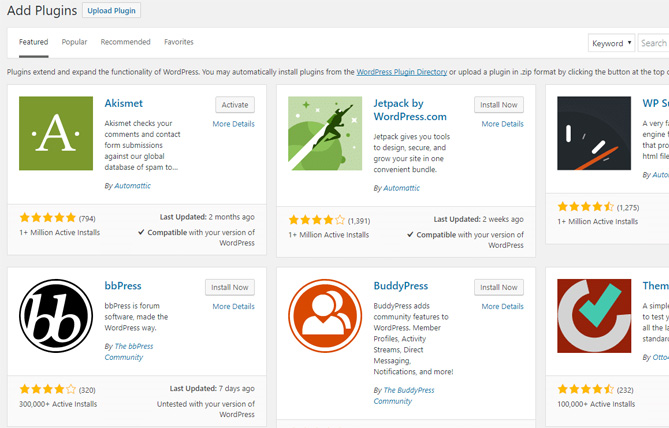Open More Details for bbPress
Image resolution: width=669 pixels, height=428 pixels.
pyautogui.click(x=233, y=307)
